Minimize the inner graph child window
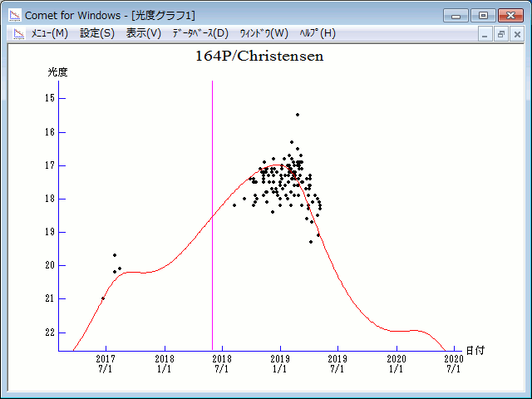This screenshot has width=532, height=399. [x=486, y=34]
